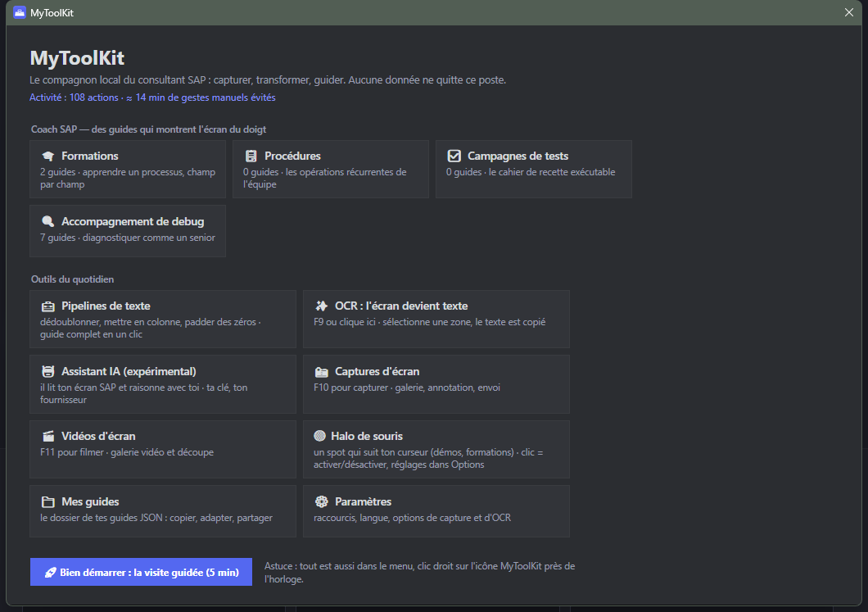Image resolution: width=868 pixels, height=612 pixels.
Task: Open the Formations card title
Action: [x=90, y=156]
